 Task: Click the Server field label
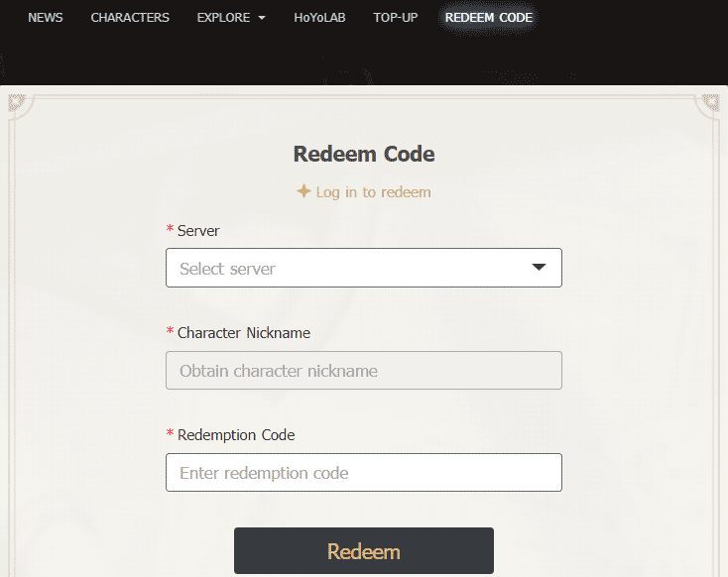pyautogui.click(x=198, y=230)
